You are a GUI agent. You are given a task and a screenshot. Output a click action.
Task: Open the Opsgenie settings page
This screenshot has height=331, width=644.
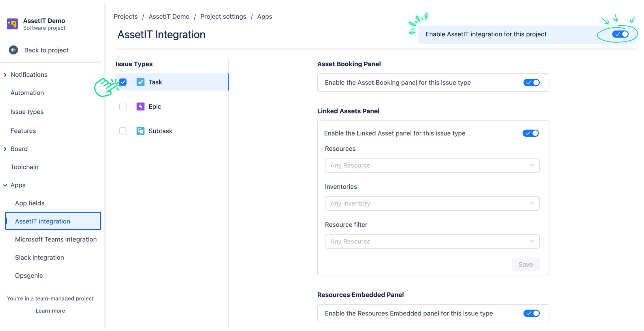(29, 275)
